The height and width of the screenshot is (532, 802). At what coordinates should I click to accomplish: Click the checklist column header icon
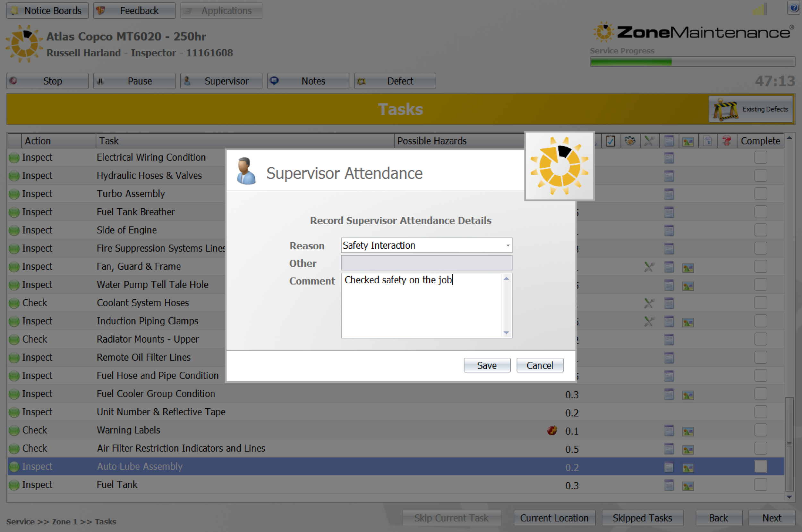[x=610, y=141]
